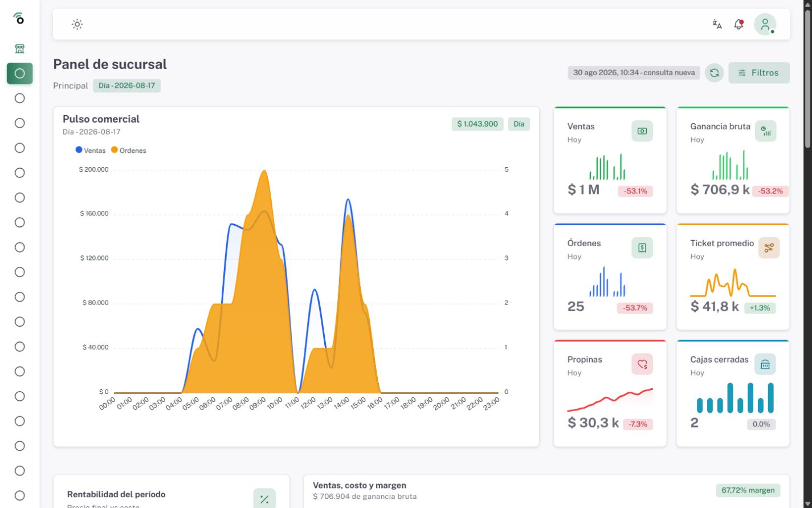812x508 pixels.
Task: Click the receipt icon on the Órdenes card
Action: [x=642, y=248]
